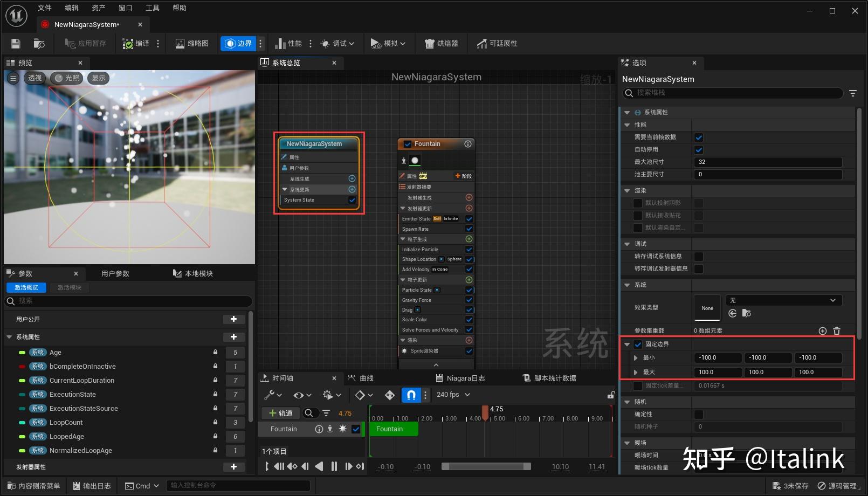This screenshot has width=868, height=496.
Task: Uncheck the 固定边界 fixed bounds checkbox
Action: (638, 344)
